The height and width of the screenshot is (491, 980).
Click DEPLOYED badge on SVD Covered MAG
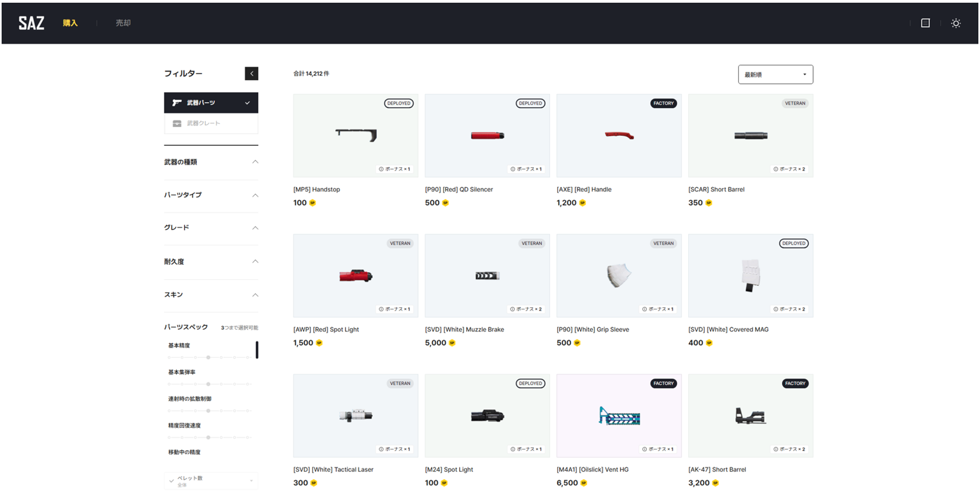pyautogui.click(x=794, y=244)
